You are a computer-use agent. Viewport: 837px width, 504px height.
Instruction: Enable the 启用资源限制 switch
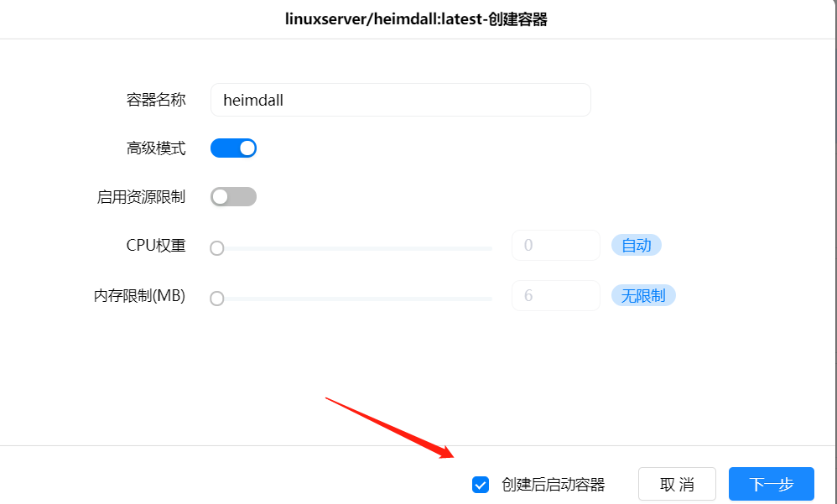click(233, 196)
